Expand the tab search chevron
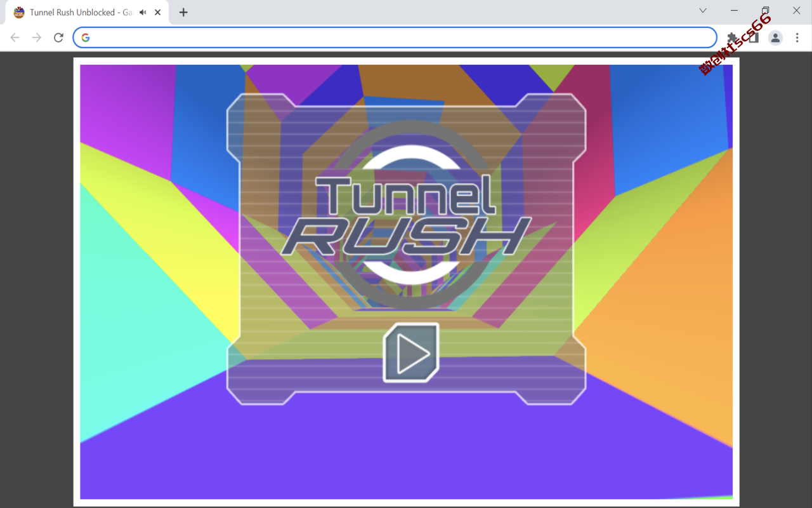This screenshot has height=508, width=812. click(703, 10)
